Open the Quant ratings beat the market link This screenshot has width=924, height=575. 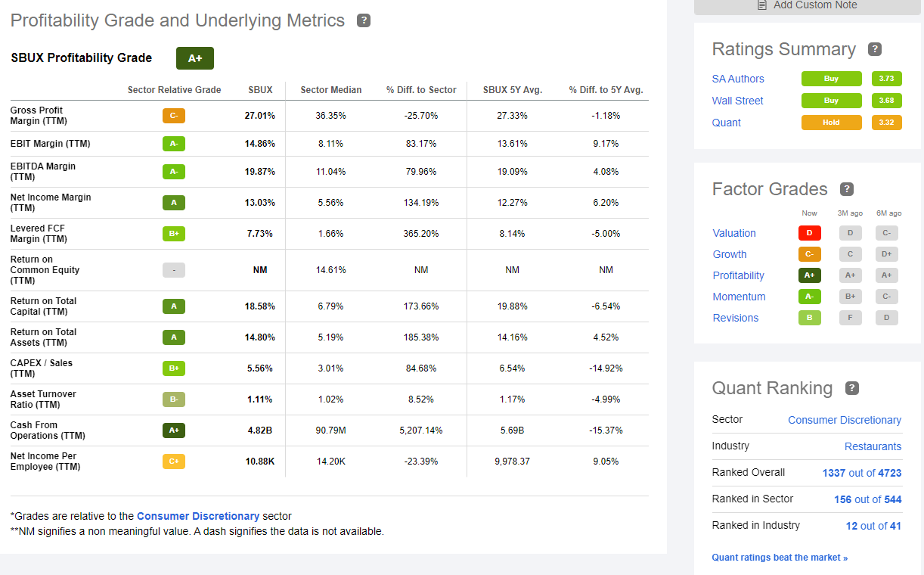[780, 558]
